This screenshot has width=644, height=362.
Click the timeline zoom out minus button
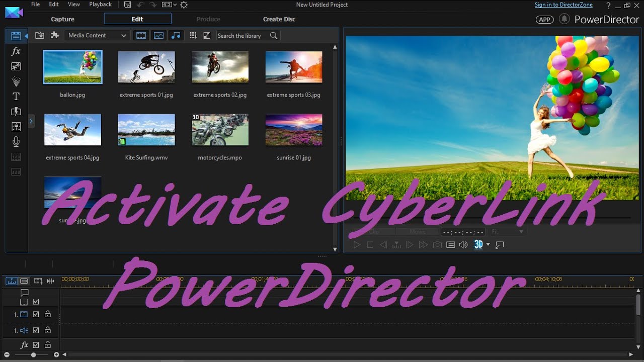(x=7, y=355)
